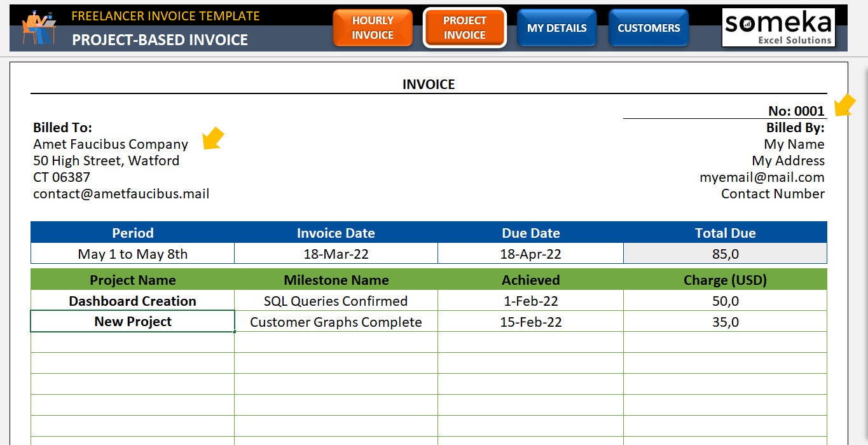The width and height of the screenshot is (868, 445).
Task: Click the Project Name column header
Action: coord(132,280)
